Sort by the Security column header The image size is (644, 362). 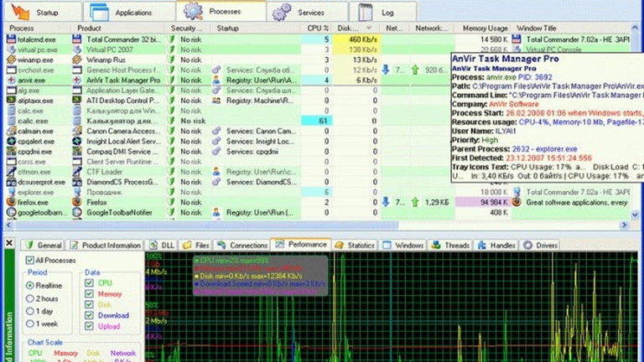186,28
